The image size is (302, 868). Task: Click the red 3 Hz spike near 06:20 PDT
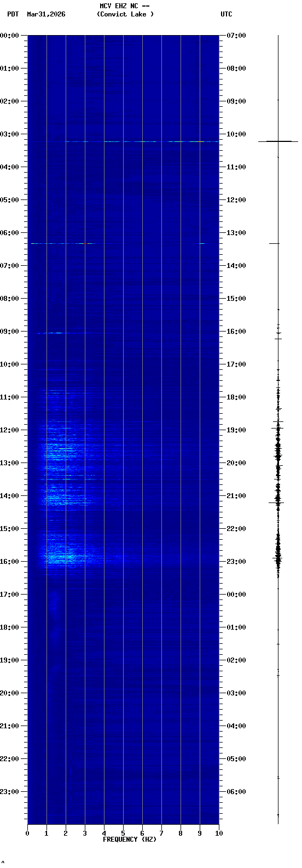(x=85, y=243)
